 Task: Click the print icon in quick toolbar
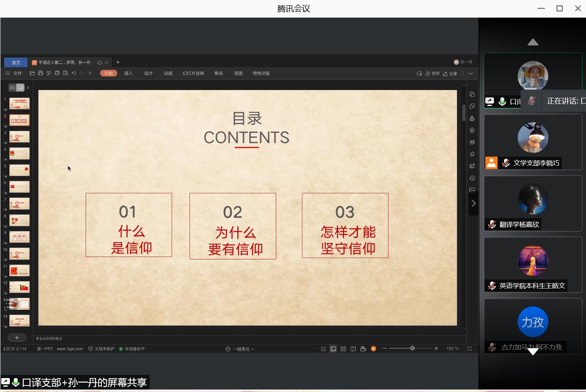coord(57,73)
